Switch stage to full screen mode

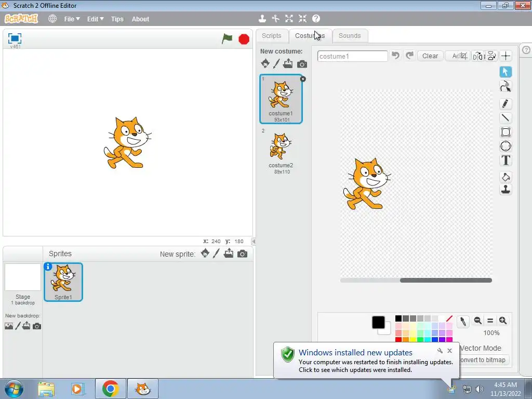tap(15, 38)
